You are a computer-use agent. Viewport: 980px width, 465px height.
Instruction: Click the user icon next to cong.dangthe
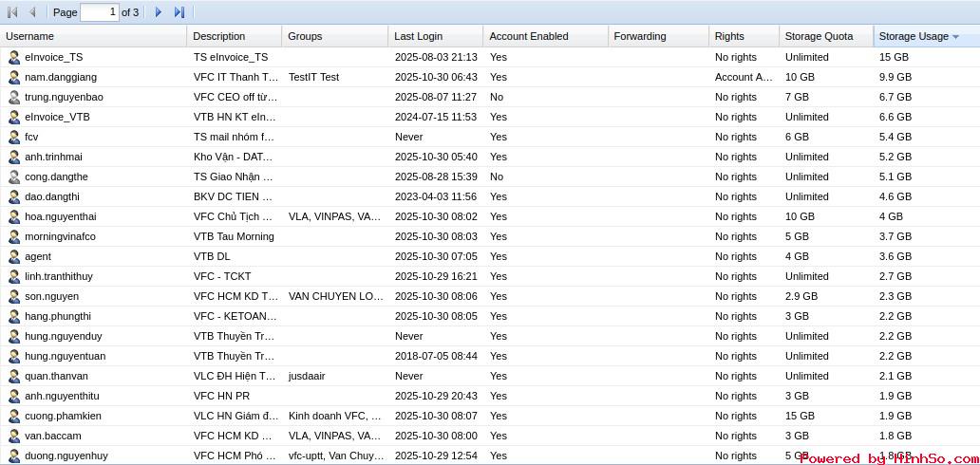click(x=14, y=177)
